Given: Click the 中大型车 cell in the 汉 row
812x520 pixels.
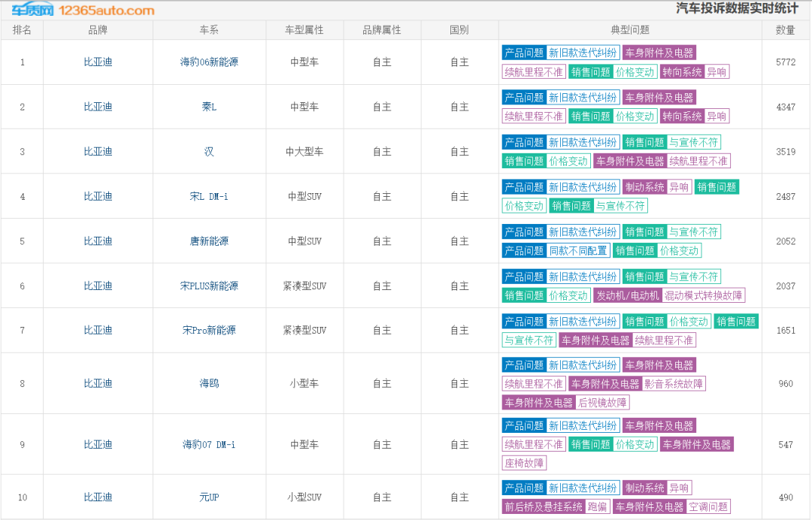Looking at the screenshot, I should pyautogui.click(x=304, y=152).
